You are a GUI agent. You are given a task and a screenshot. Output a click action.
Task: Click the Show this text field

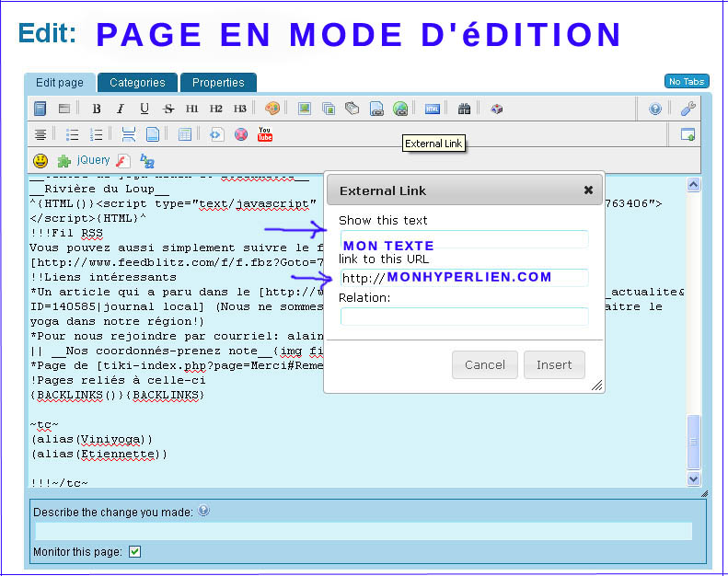pyautogui.click(x=464, y=239)
